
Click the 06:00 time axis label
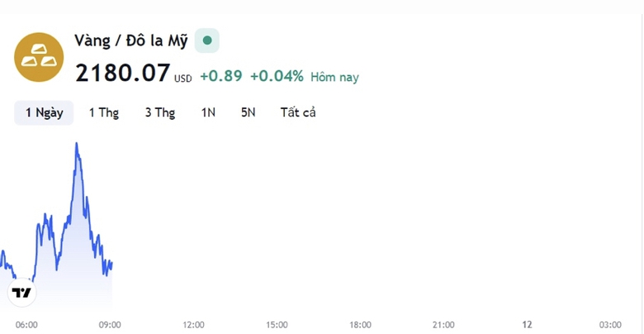(26, 325)
